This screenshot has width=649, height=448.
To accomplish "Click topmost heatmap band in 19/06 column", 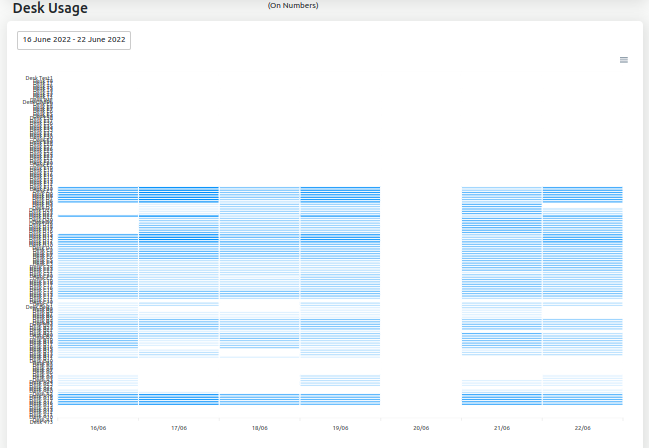I will pyautogui.click(x=340, y=188).
